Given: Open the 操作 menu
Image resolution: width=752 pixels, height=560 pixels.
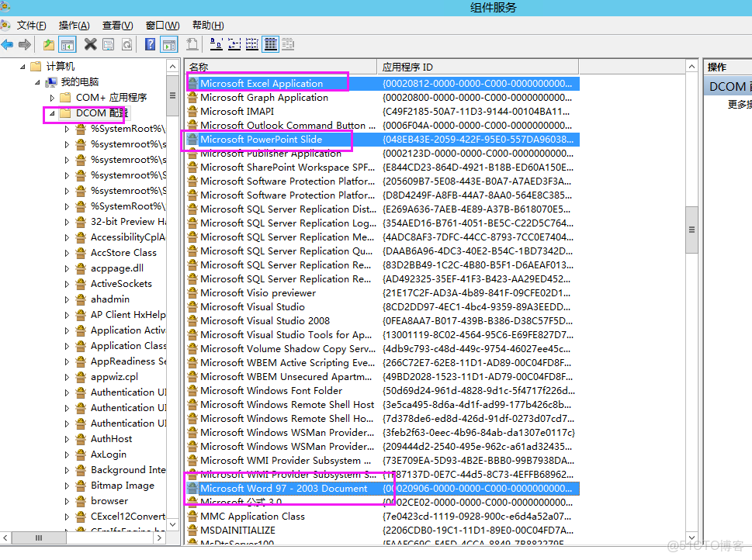Looking at the screenshot, I should (x=73, y=25).
